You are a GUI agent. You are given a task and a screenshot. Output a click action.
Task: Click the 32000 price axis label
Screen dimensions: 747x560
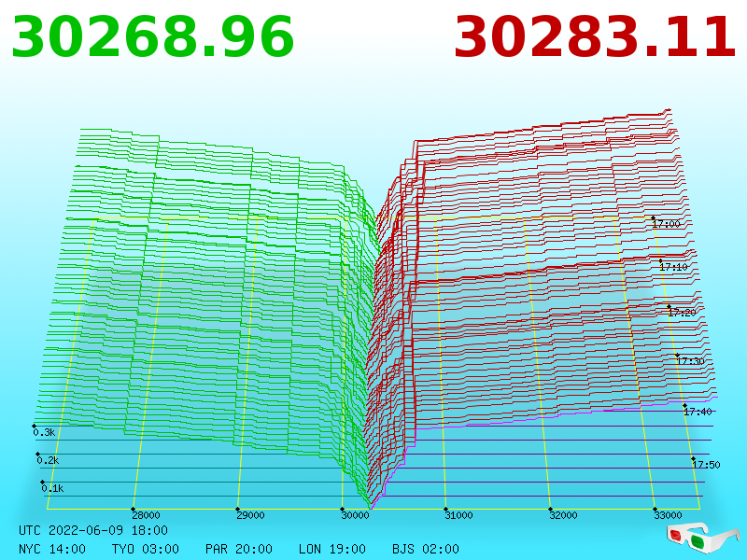pos(563,515)
